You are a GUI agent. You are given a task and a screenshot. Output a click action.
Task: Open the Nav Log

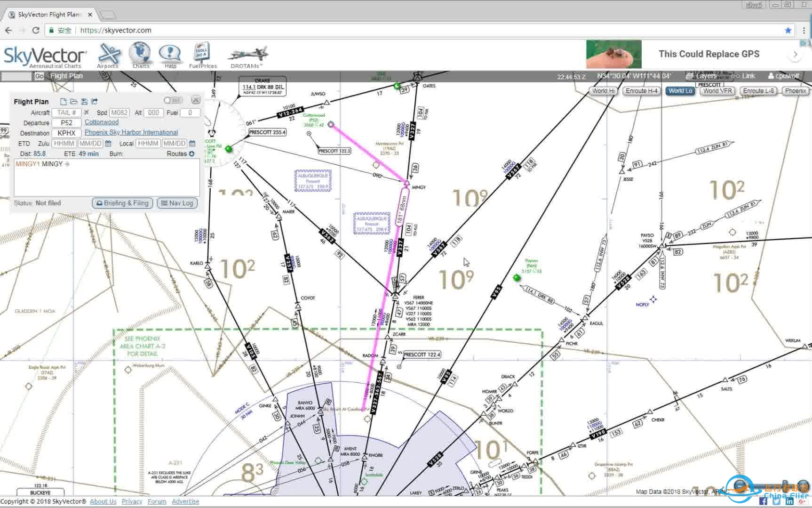[x=177, y=203]
